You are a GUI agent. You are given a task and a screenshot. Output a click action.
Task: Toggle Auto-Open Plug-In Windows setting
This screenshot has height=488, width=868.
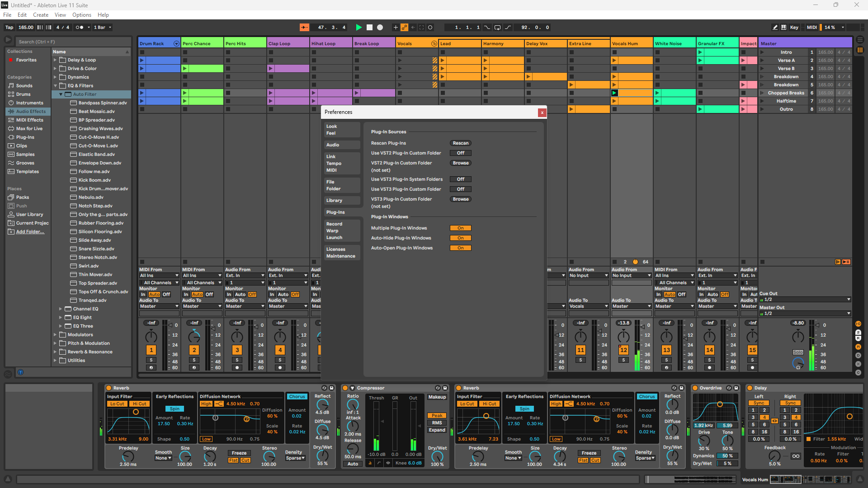coord(460,248)
